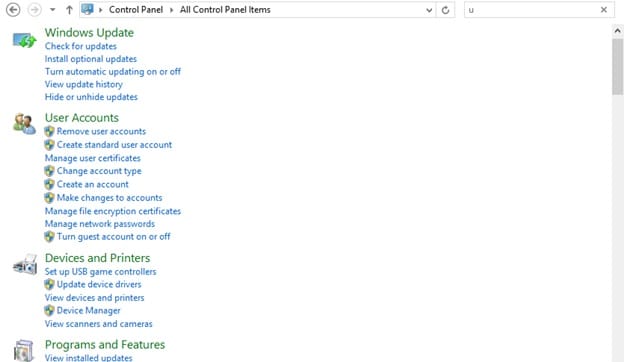
Task: Focus the Control Panel search field
Action: (532, 10)
